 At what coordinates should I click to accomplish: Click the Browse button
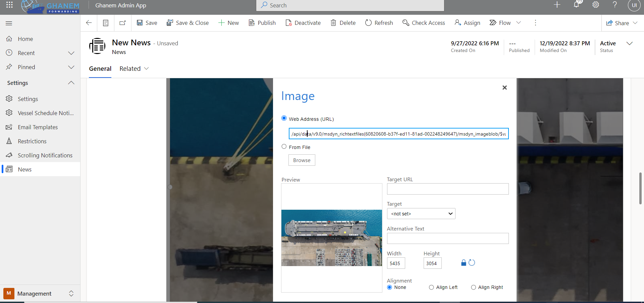[302, 160]
